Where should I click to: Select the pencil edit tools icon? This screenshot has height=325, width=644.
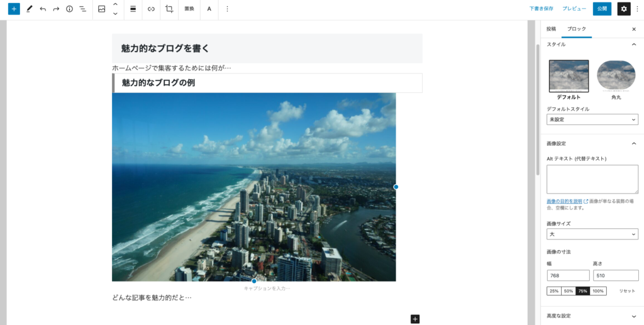(29, 9)
